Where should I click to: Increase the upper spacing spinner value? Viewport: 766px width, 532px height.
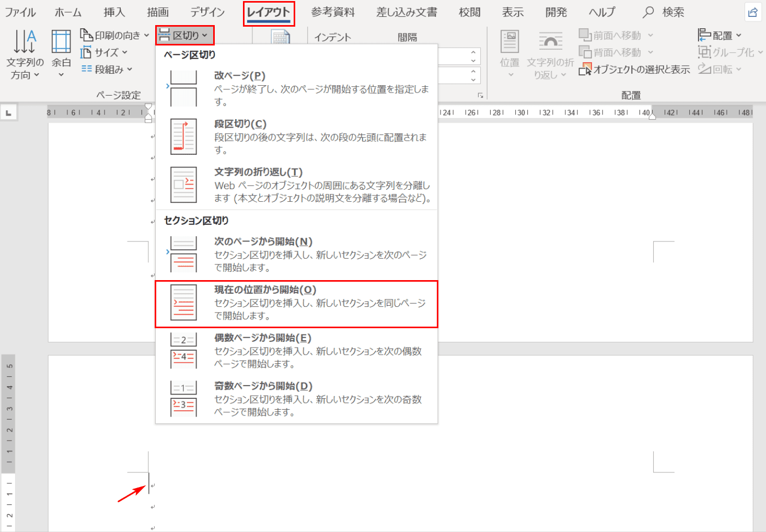pyautogui.click(x=473, y=52)
